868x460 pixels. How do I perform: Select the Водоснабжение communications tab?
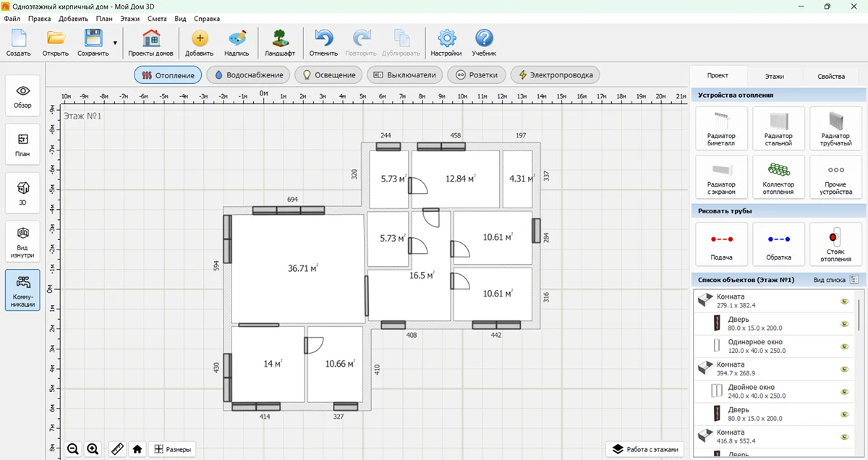[249, 74]
